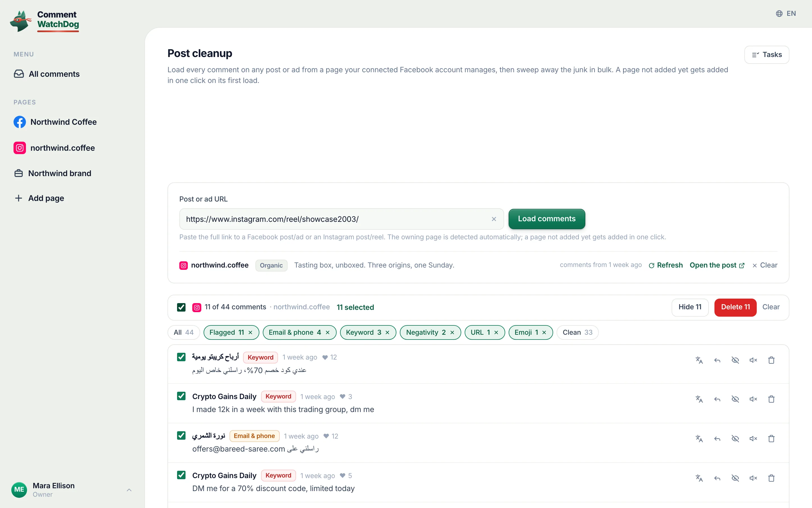The width and height of the screenshot is (812, 508).
Task: Hide the '12k in a week' comment
Action: click(x=735, y=399)
